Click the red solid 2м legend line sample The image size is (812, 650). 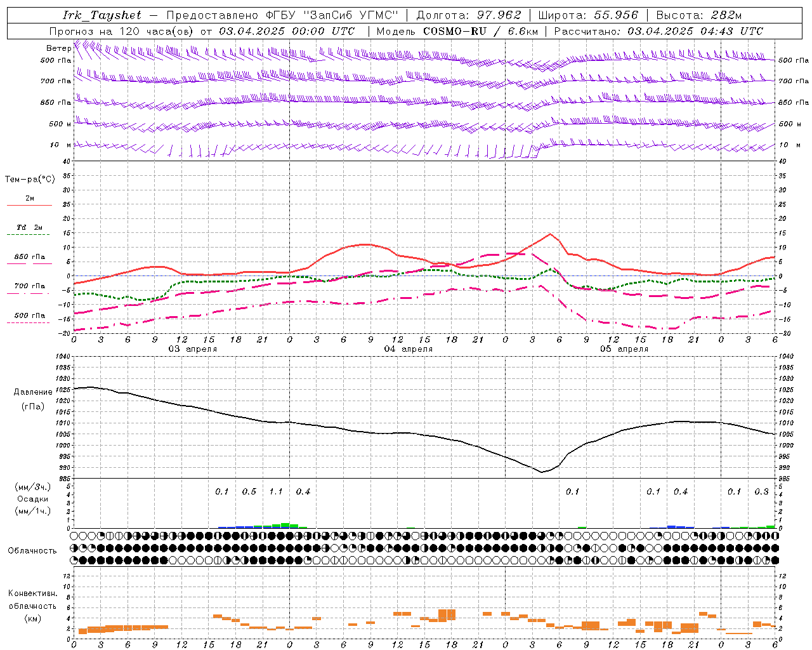click(29, 206)
